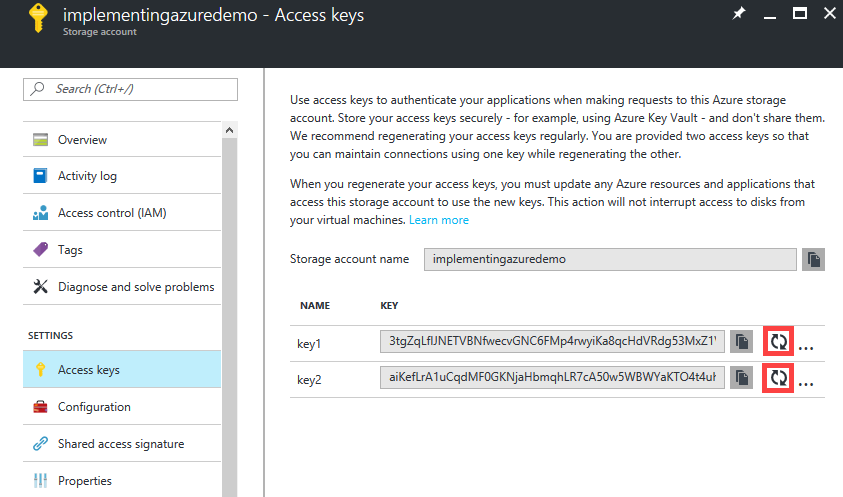Copy the storage account name
The height and width of the screenshot is (497, 843).
(814, 259)
